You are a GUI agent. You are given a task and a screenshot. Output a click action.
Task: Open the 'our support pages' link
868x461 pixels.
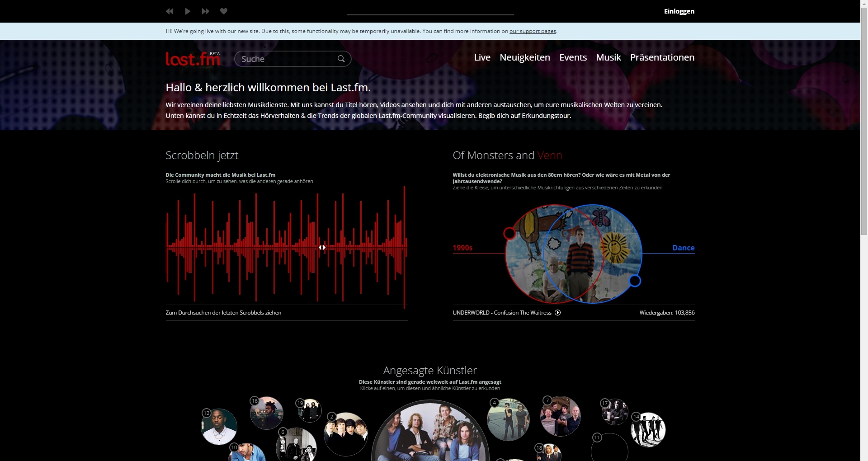point(533,31)
